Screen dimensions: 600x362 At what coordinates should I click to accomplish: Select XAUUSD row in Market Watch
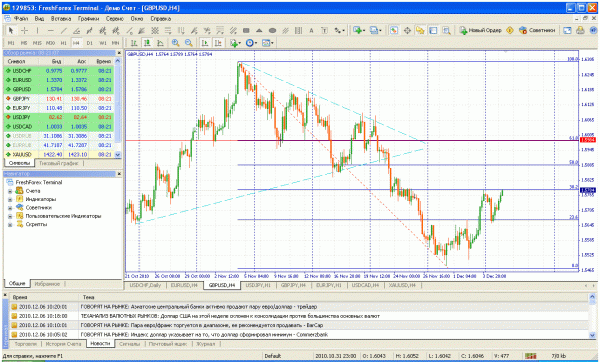click(x=59, y=155)
